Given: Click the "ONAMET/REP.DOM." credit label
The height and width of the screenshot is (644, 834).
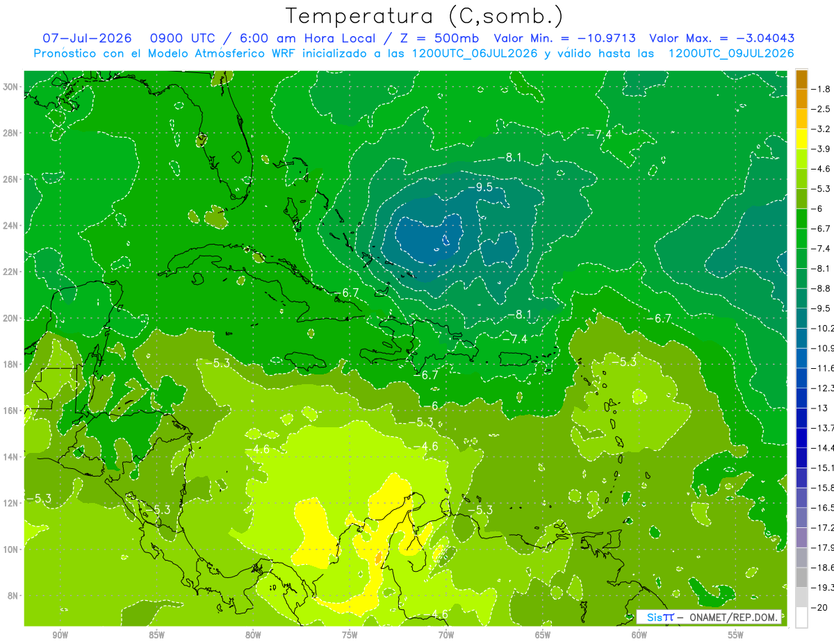Looking at the screenshot, I should (x=733, y=617).
